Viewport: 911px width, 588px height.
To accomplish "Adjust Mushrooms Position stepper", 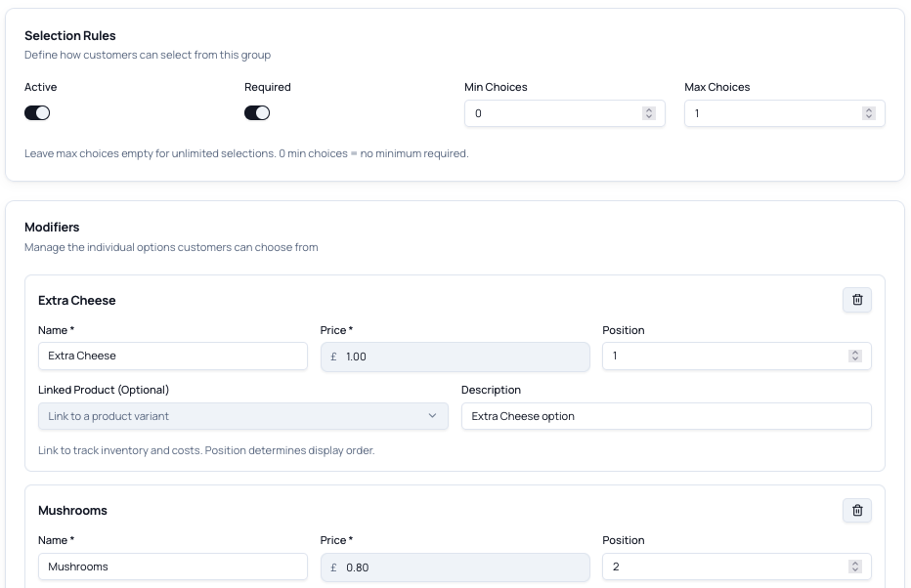I will (x=855, y=567).
